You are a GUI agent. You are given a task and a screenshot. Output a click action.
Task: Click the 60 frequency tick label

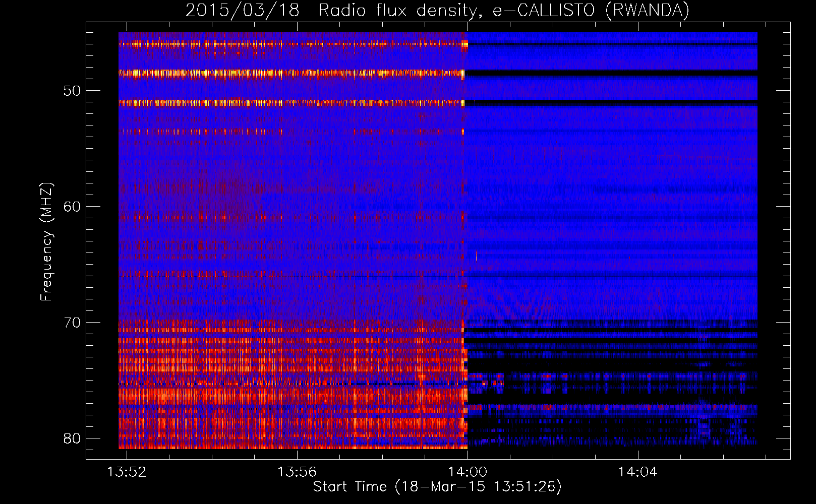pos(73,207)
